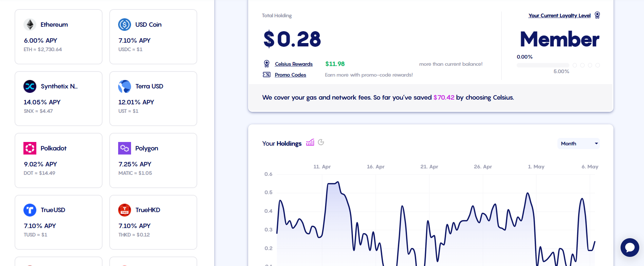Open the chat support bubble
Screen dimensions: 644x266
pyautogui.click(x=630, y=247)
